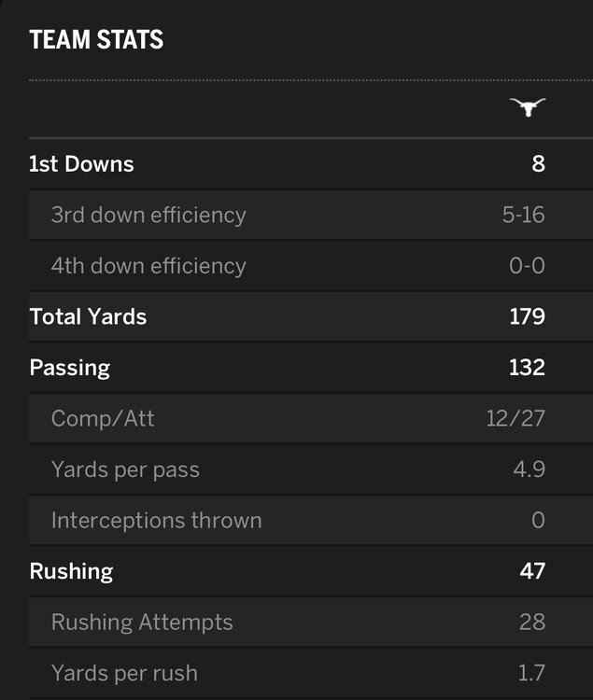
Task: Click the Yards per pass label
Action: 125,469
